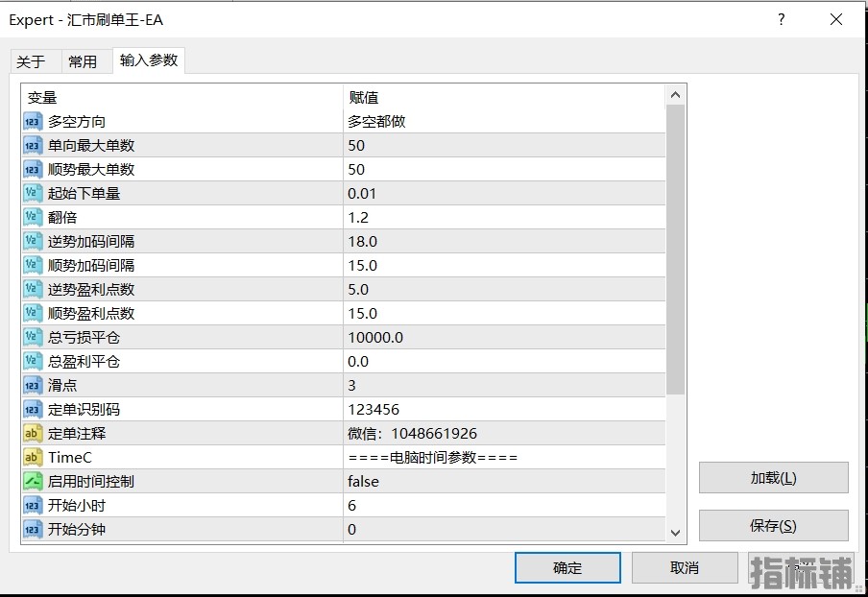Select the 总亏损平仓 value 10000.0 field

point(503,338)
